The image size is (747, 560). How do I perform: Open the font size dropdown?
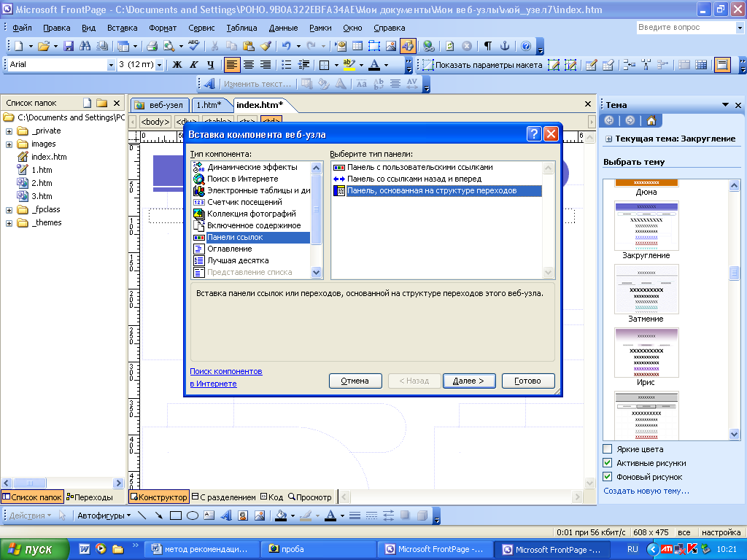[160, 65]
